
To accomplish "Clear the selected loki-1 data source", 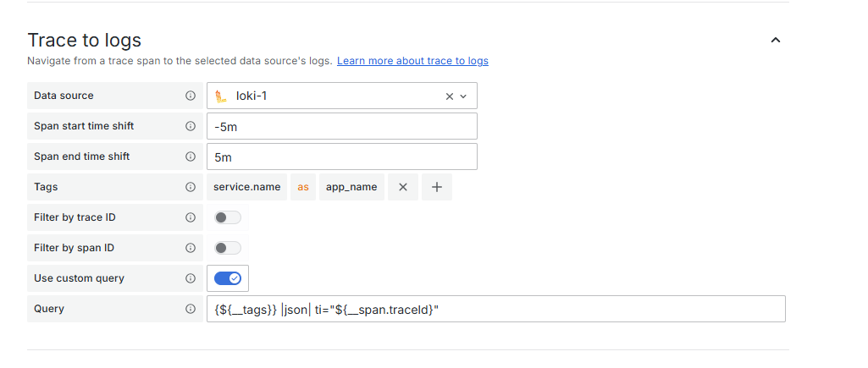I will tap(450, 96).
